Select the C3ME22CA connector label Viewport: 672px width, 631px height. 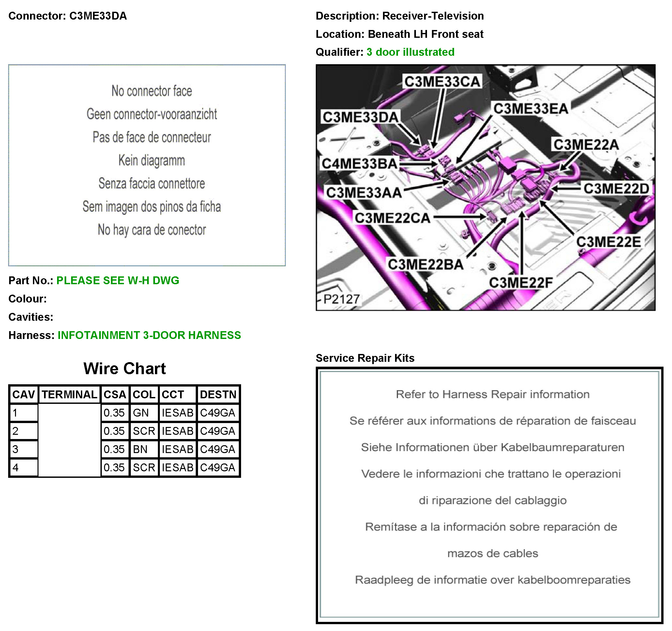tap(392, 218)
